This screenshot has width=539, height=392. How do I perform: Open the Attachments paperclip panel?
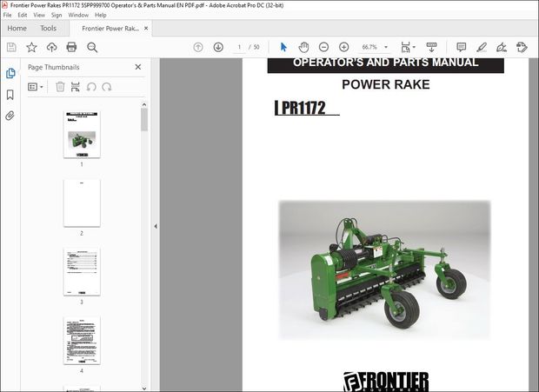coord(10,116)
